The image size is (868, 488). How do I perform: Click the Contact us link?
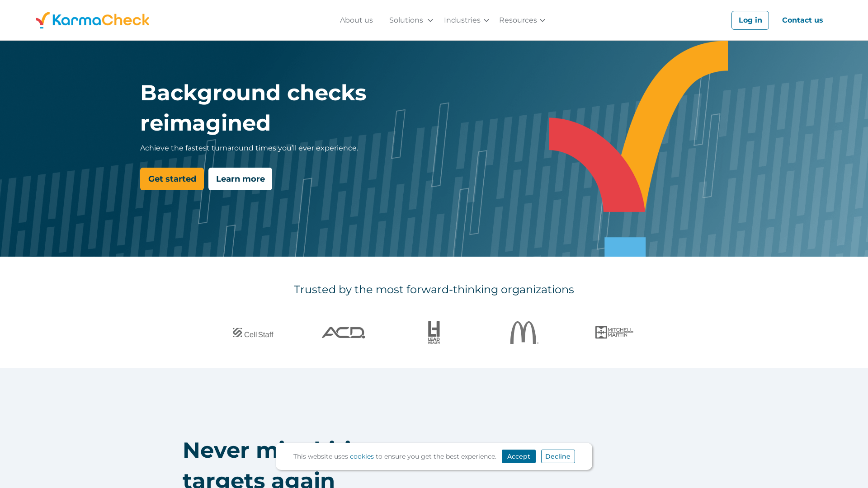(802, 20)
